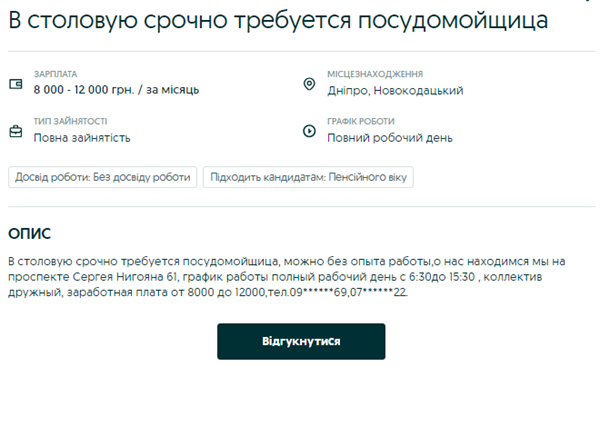Click the wallet icon next to salary

point(16,83)
